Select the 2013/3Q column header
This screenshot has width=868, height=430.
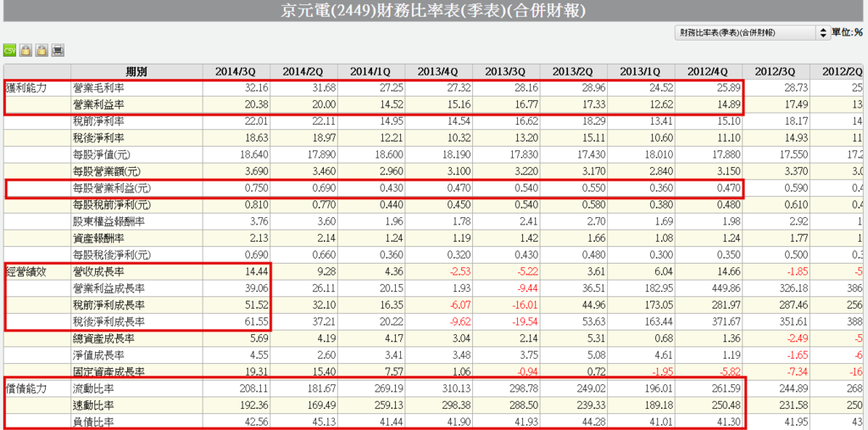pyautogui.click(x=506, y=72)
